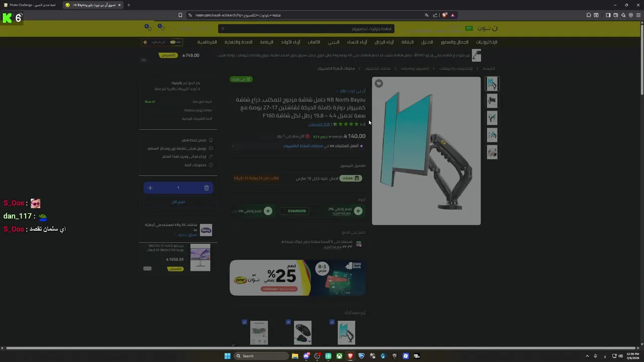Open the noon shopping cart icon
Image resolution: width=644 pixels, height=362 pixels.
tap(147, 27)
